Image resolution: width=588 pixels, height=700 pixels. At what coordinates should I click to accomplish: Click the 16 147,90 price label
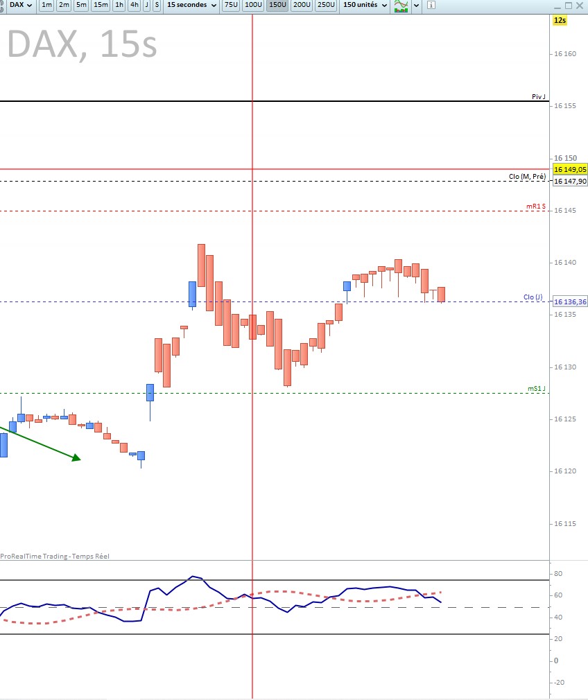pos(570,182)
